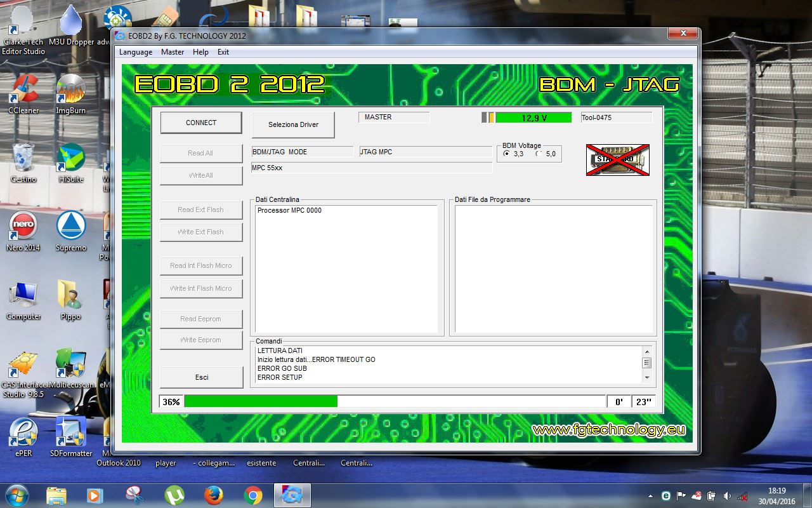Viewport: 812px width, 508px height.
Task: Open ImgBurn desktop icon
Action: [71, 94]
